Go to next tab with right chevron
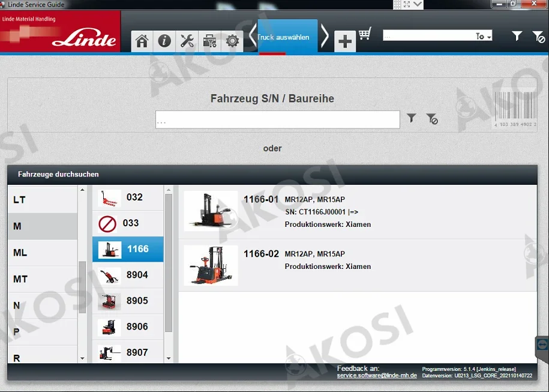Screen dimensions: 549x392 click(x=325, y=35)
